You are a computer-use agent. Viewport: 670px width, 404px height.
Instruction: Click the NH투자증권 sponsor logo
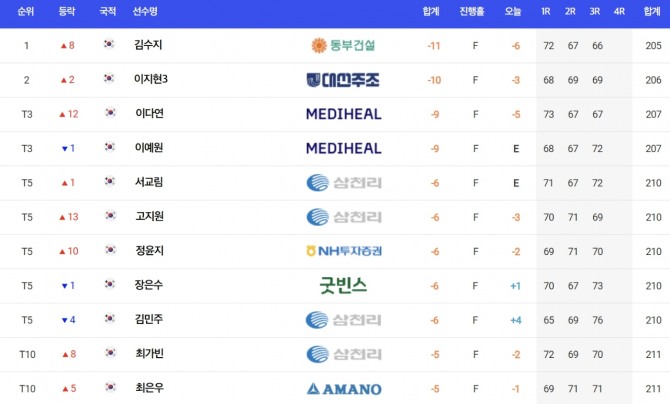coord(344,251)
